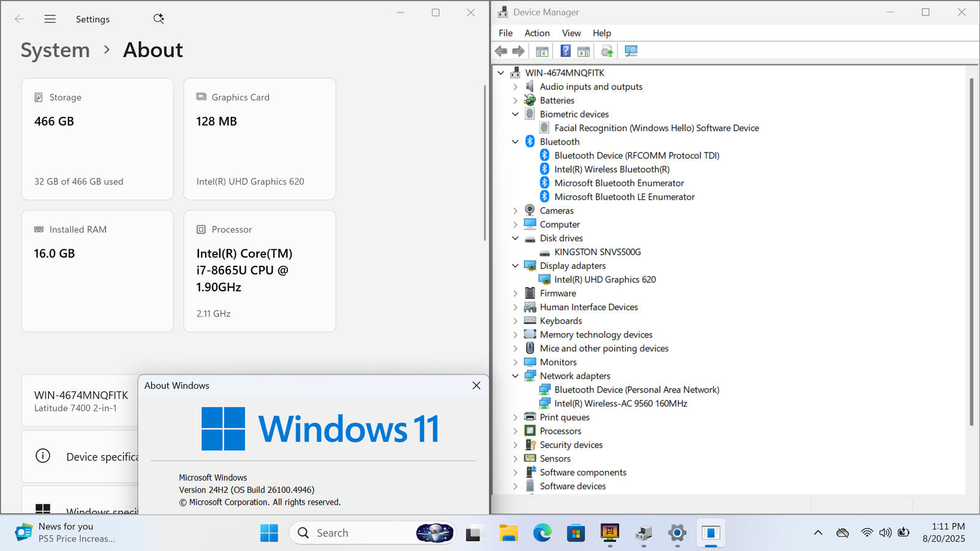The height and width of the screenshot is (551, 980).
Task: Click the Back arrow in Device Manager toolbar
Action: (x=501, y=51)
